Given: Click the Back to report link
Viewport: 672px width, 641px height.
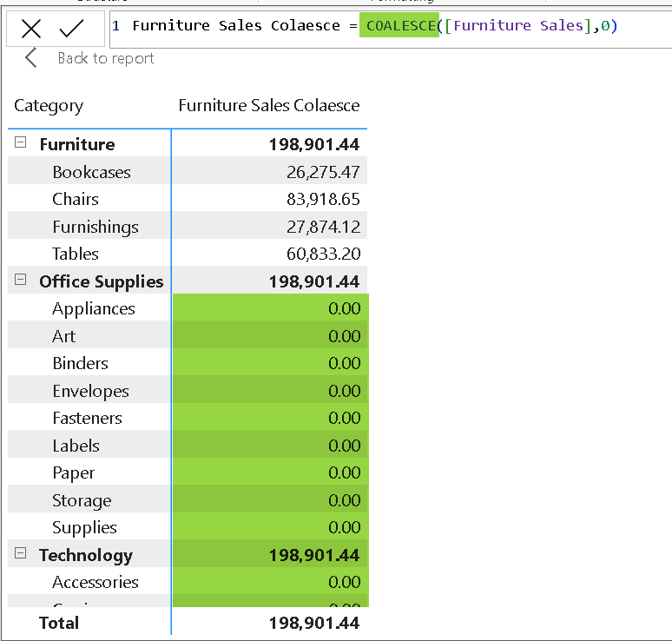Looking at the screenshot, I should coord(105,58).
